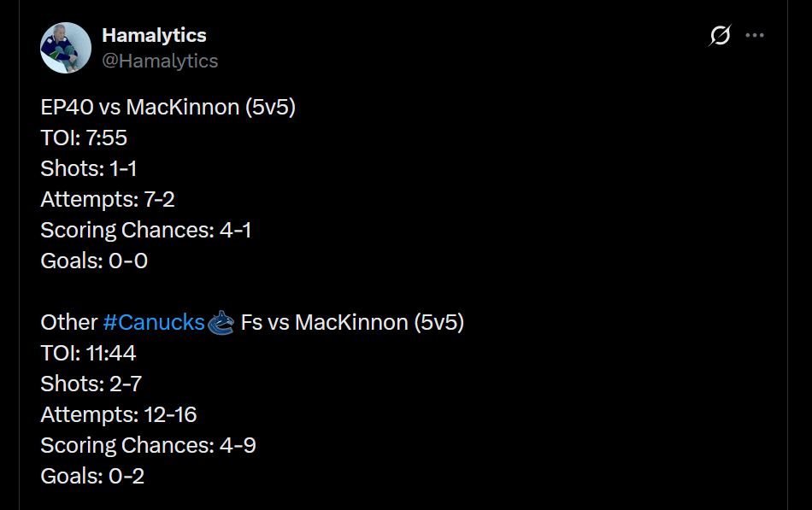
Task: Click the TOI 11:44 stat line
Action: (x=89, y=353)
